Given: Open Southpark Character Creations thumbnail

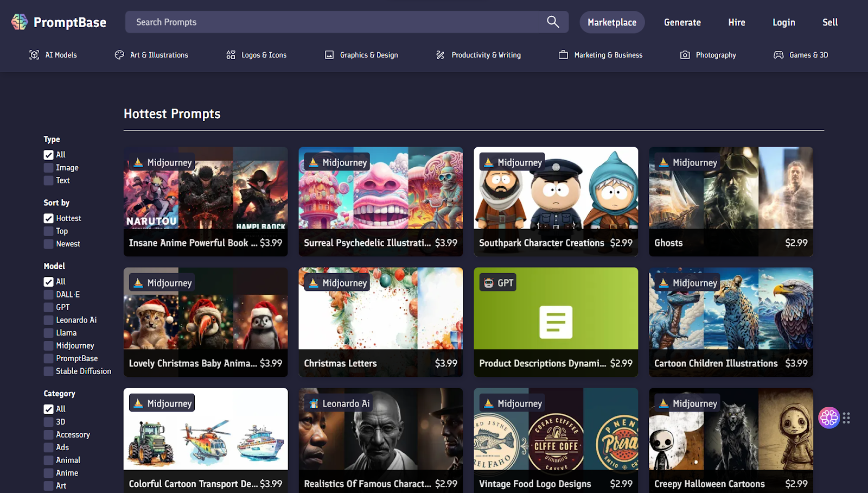Looking at the screenshot, I should point(556,188).
